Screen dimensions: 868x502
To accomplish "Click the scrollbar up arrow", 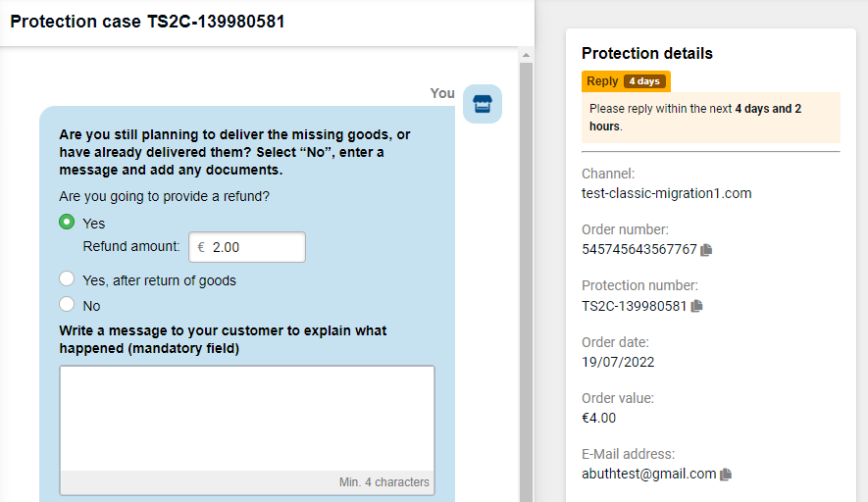I will click(526, 55).
